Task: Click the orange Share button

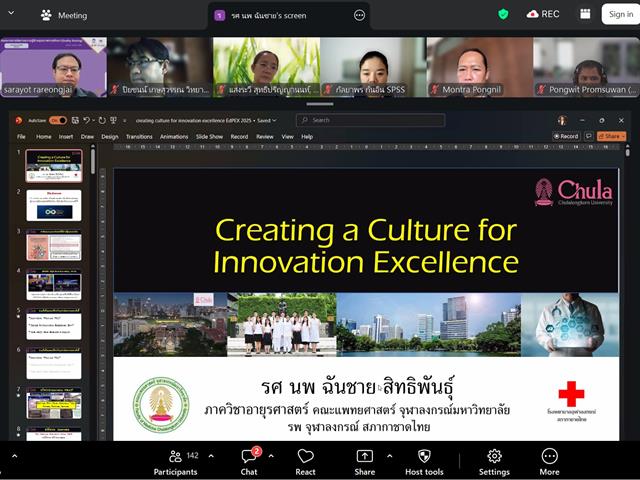Action: 611,136
